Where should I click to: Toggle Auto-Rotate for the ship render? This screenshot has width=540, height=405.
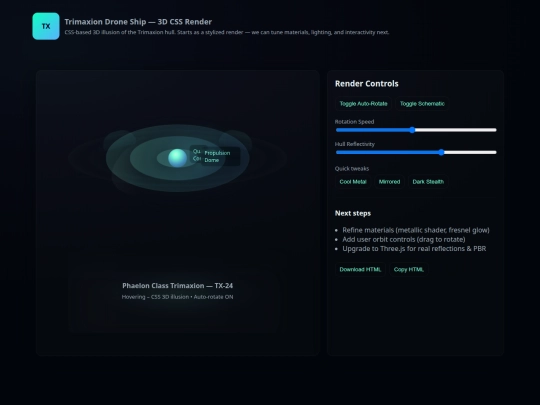363,104
